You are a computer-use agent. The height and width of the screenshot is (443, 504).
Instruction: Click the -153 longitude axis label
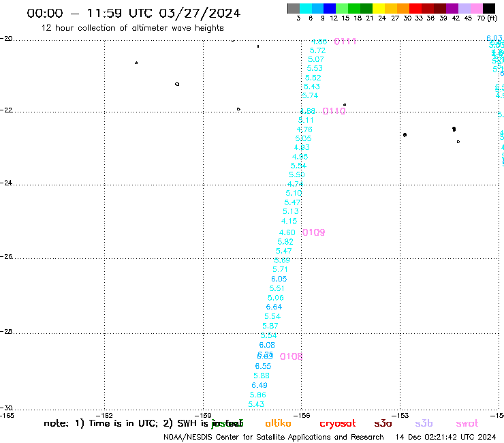400,415
